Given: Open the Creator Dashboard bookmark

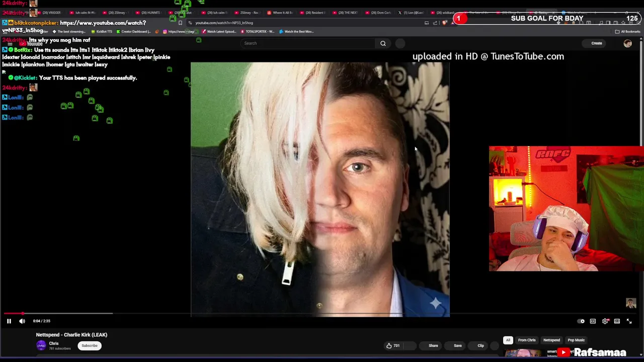Looking at the screenshot, I should click(133, 32).
